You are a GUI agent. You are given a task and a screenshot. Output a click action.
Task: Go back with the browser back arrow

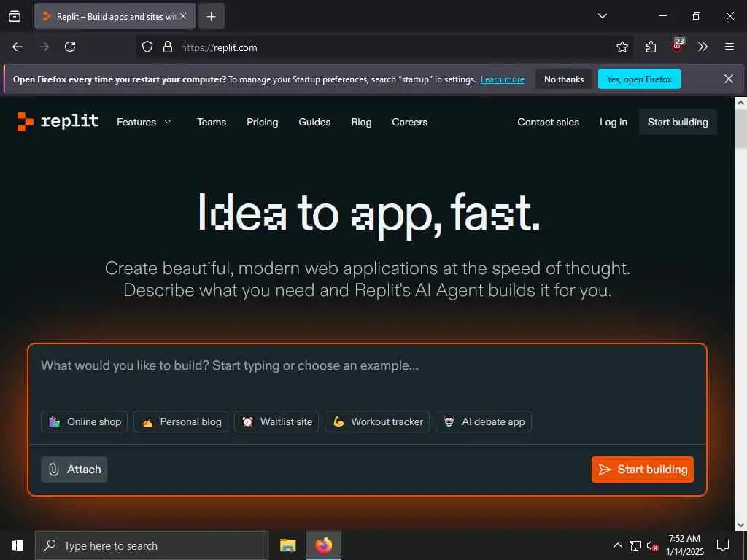pyautogui.click(x=18, y=47)
